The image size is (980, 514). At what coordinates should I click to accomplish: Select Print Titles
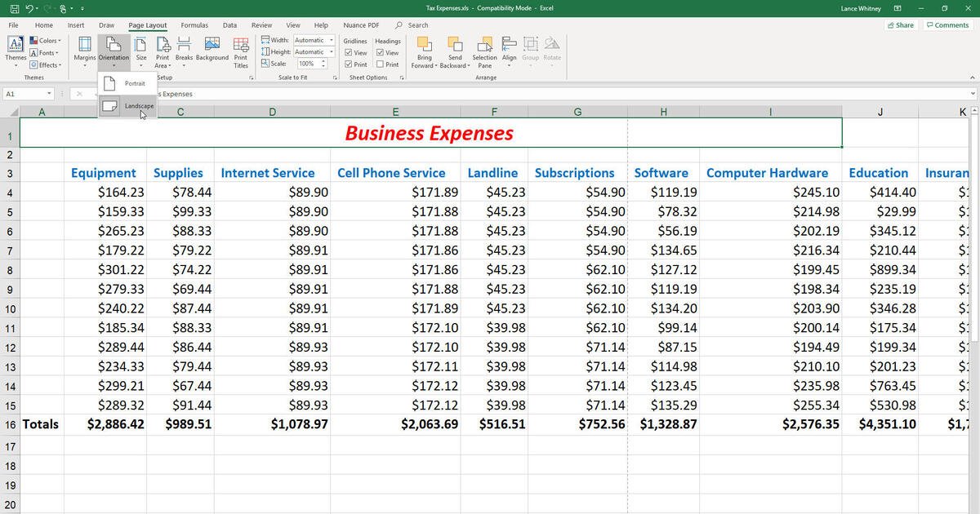pyautogui.click(x=240, y=51)
